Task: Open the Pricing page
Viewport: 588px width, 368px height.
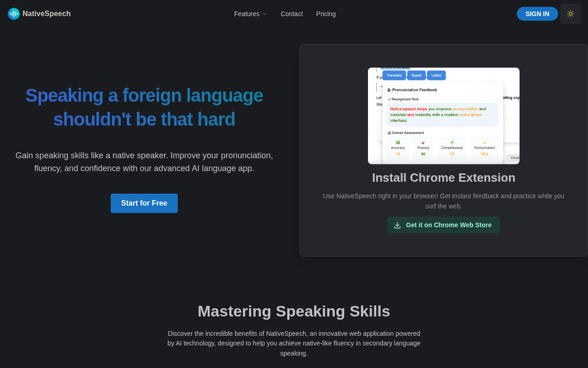Action: pyautogui.click(x=326, y=14)
